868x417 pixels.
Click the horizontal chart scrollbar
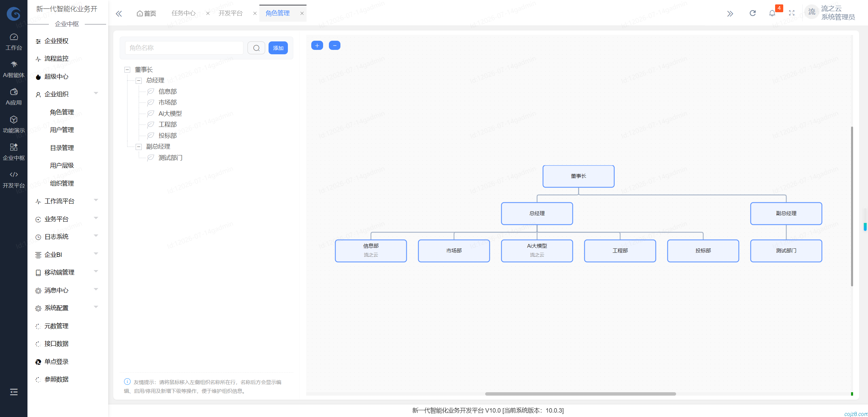click(x=580, y=394)
